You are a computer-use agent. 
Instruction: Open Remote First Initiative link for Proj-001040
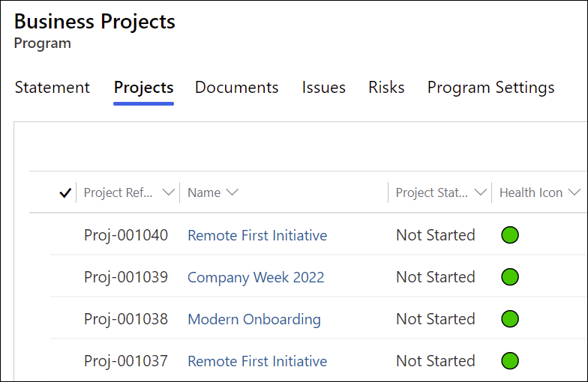[257, 235]
